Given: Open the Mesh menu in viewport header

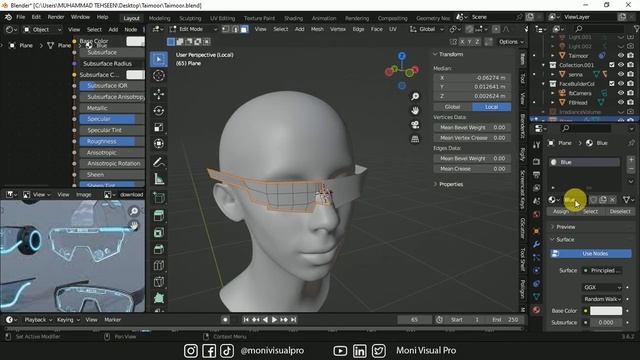Looking at the screenshot, I should click(x=317, y=29).
